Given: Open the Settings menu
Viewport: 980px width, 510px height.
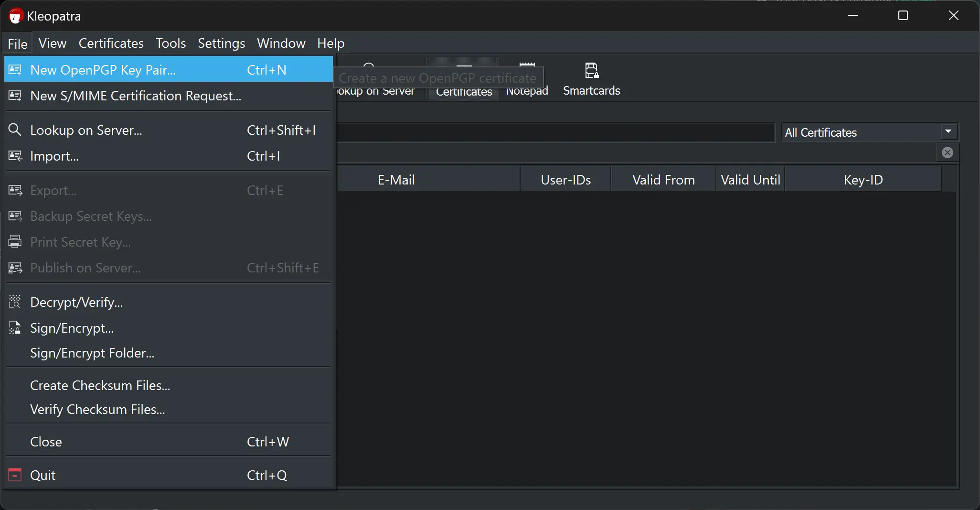Looking at the screenshot, I should click(x=221, y=43).
